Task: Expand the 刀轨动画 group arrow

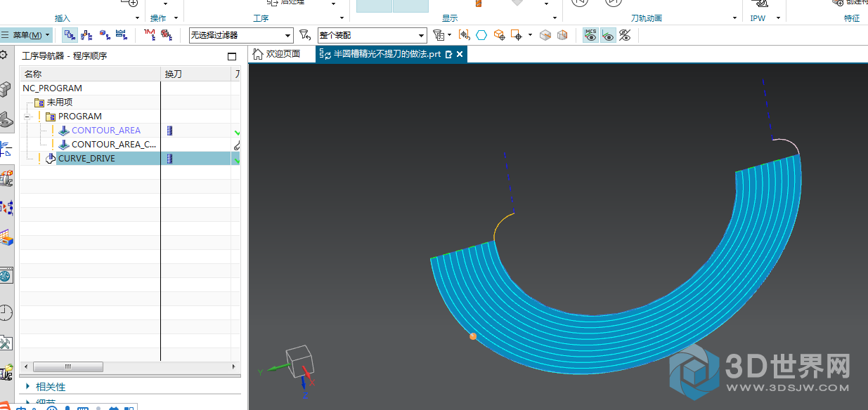Action: point(734,18)
